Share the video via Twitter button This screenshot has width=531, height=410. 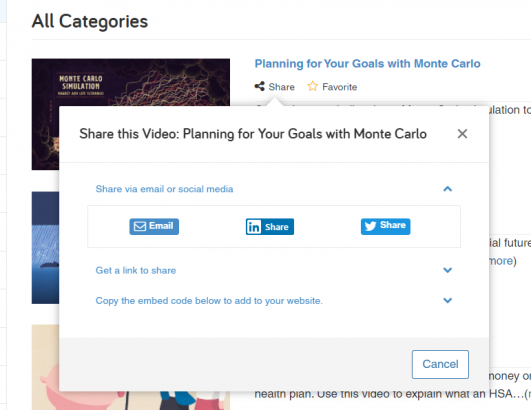point(385,226)
